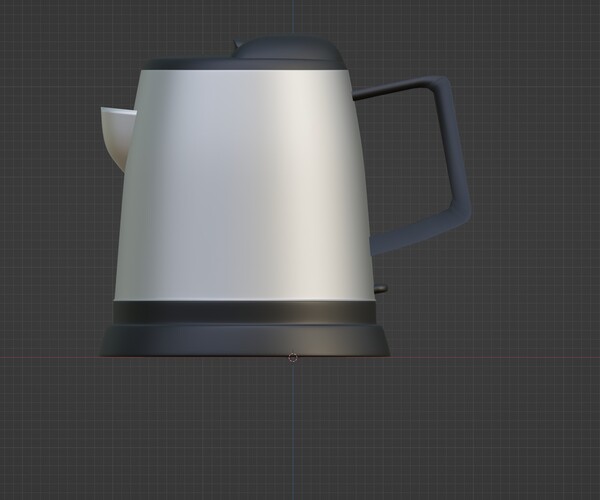Select the kettle's dark lid dome
600x500 pixels.
point(289,49)
